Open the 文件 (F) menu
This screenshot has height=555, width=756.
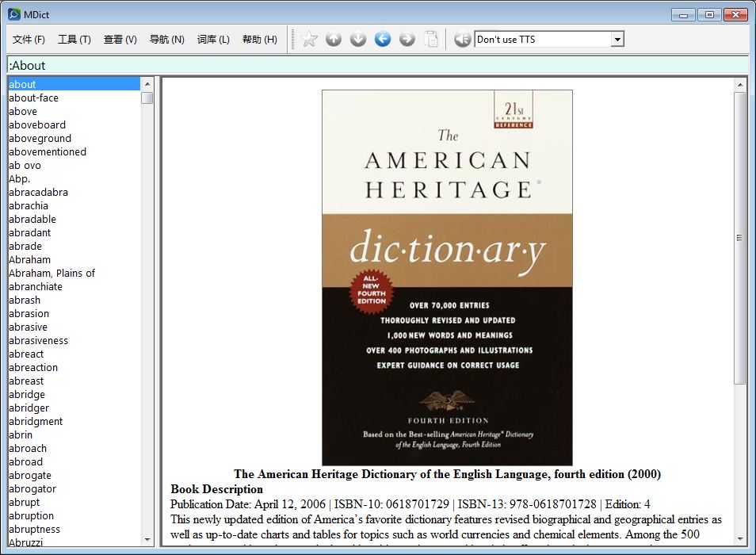[29, 40]
